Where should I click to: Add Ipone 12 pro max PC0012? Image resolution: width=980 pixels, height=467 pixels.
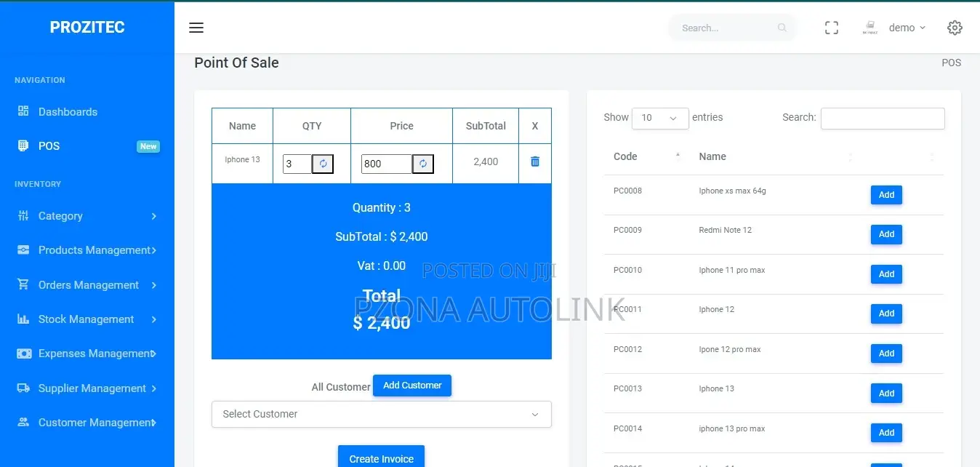[x=886, y=354]
